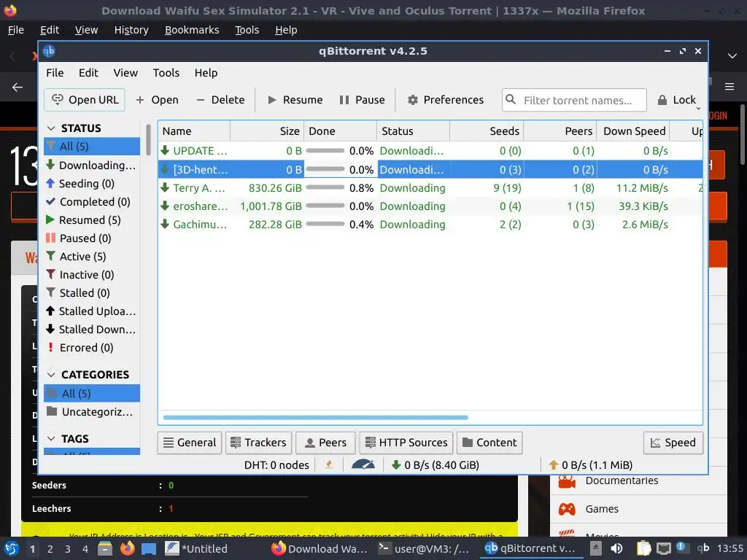Open Firefox's Bookmarks menu
747x560 pixels.
click(192, 30)
